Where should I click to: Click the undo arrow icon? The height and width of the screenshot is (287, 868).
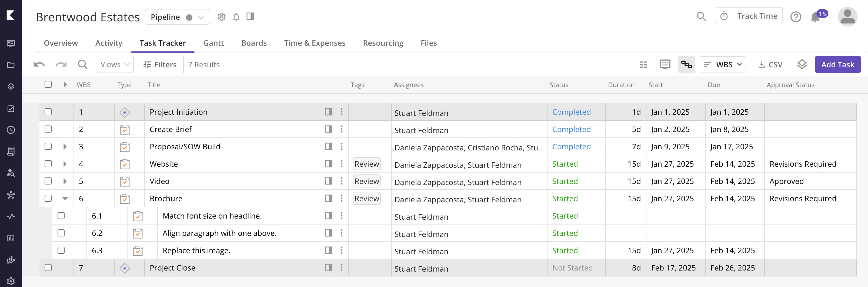(x=39, y=64)
